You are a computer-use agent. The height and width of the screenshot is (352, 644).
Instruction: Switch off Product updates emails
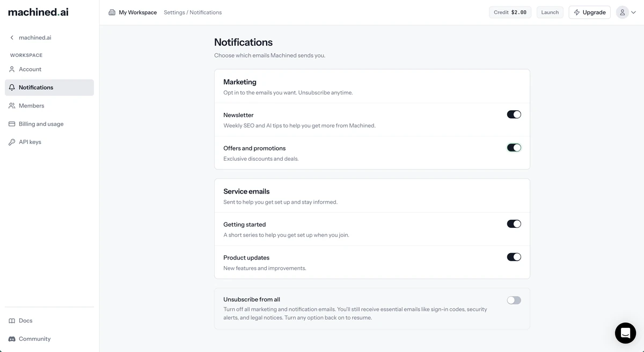514,257
